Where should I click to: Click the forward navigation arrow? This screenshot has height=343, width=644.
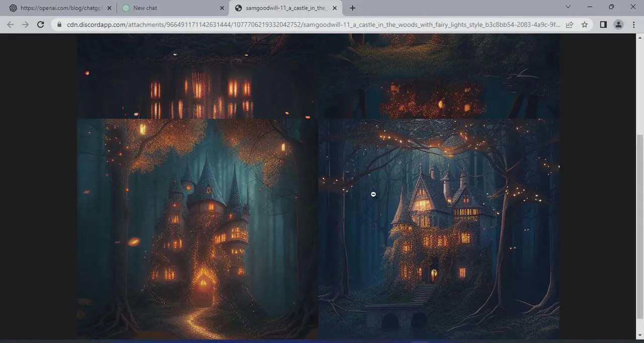25,25
